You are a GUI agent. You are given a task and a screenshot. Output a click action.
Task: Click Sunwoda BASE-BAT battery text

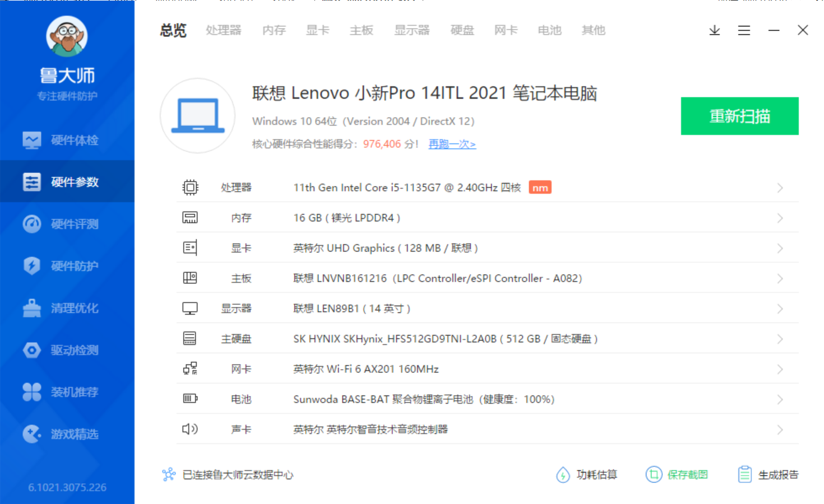click(424, 399)
